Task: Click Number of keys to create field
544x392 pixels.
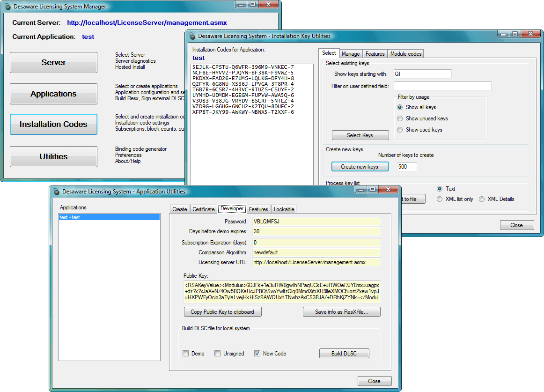Action: click(x=407, y=167)
